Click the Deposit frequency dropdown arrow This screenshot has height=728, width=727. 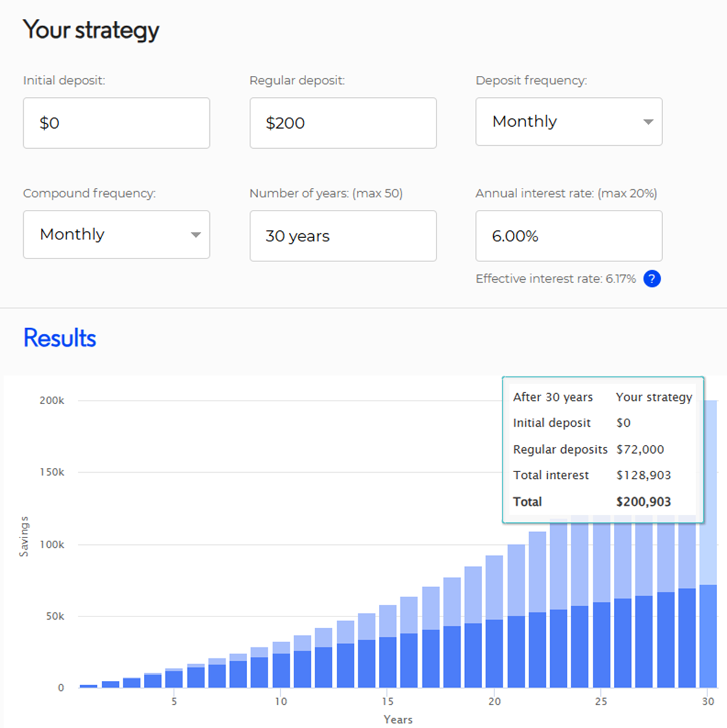[648, 122]
